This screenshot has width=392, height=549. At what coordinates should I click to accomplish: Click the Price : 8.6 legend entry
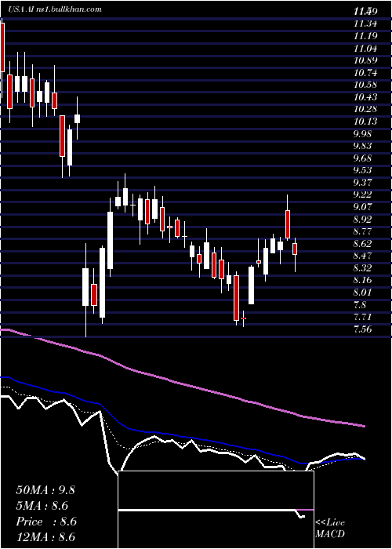click(46, 522)
